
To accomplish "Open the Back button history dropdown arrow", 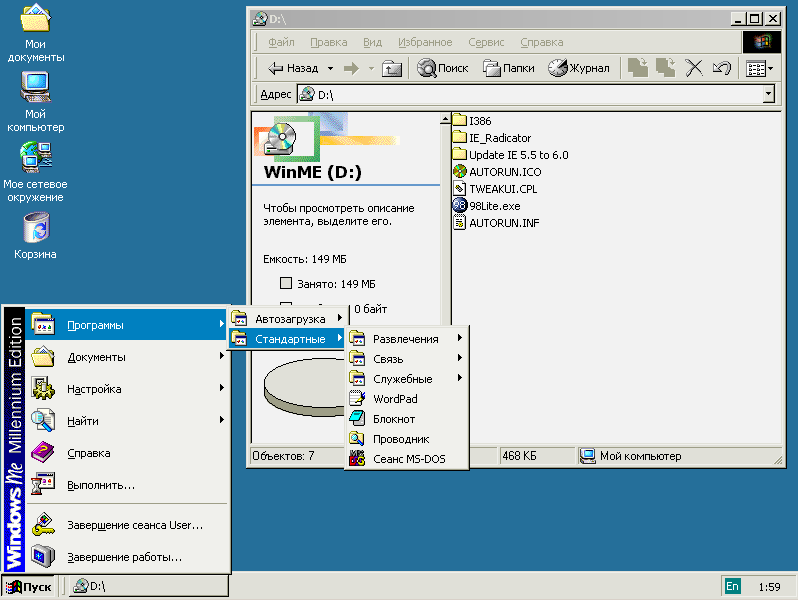I will [x=331, y=68].
